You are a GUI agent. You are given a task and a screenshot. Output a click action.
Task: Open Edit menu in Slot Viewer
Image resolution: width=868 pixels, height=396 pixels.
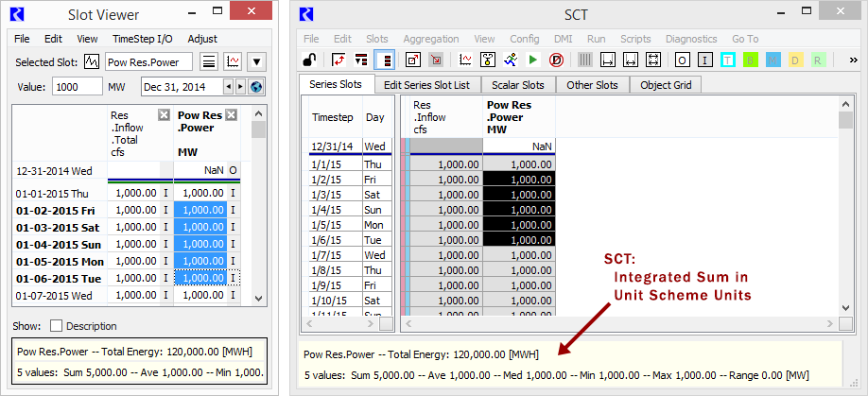point(53,39)
